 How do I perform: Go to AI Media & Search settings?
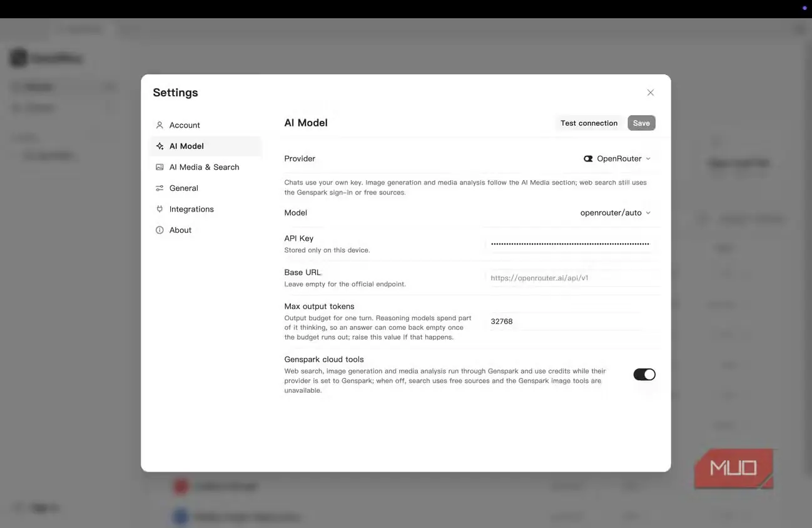(x=206, y=167)
